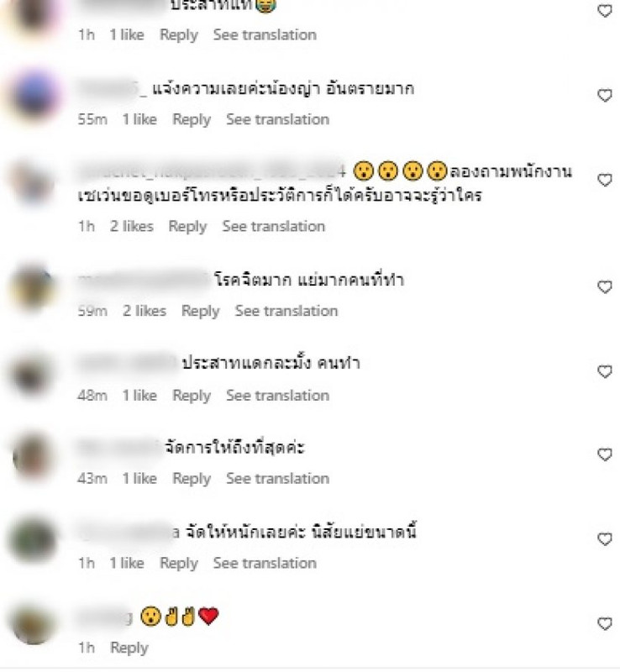Image resolution: width=620 pixels, height=672 pixels.
Task: Open the blurred username on the 48m comment
Action: click(x=128, y=364)
